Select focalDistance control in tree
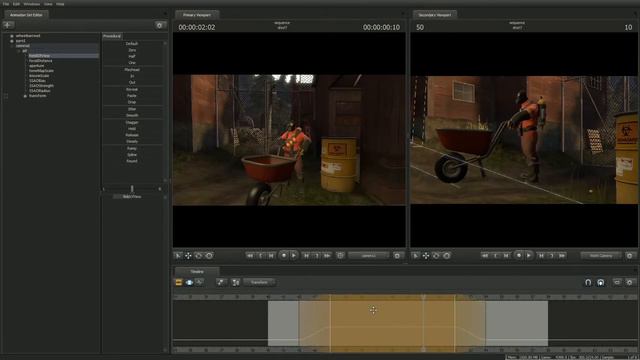The width and height of the screenshot is (640, 360). pyautogui.click(x=40, y=61)
